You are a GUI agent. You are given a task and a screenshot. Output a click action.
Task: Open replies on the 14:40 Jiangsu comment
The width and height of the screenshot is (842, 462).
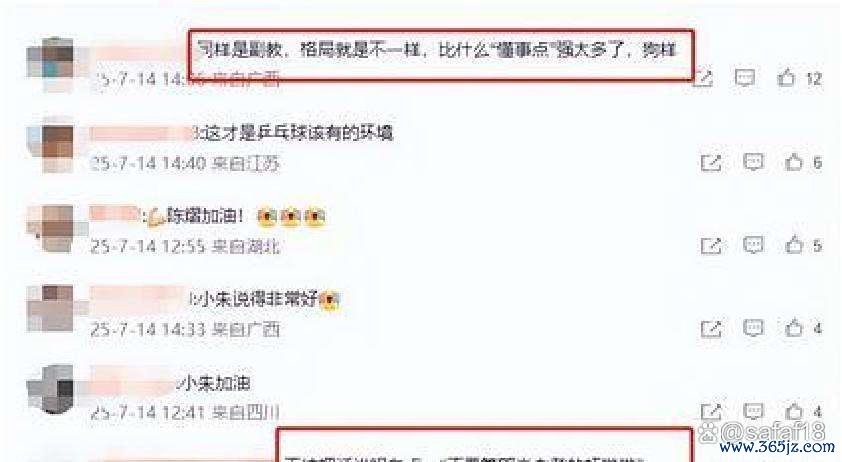tap(753, 162)
